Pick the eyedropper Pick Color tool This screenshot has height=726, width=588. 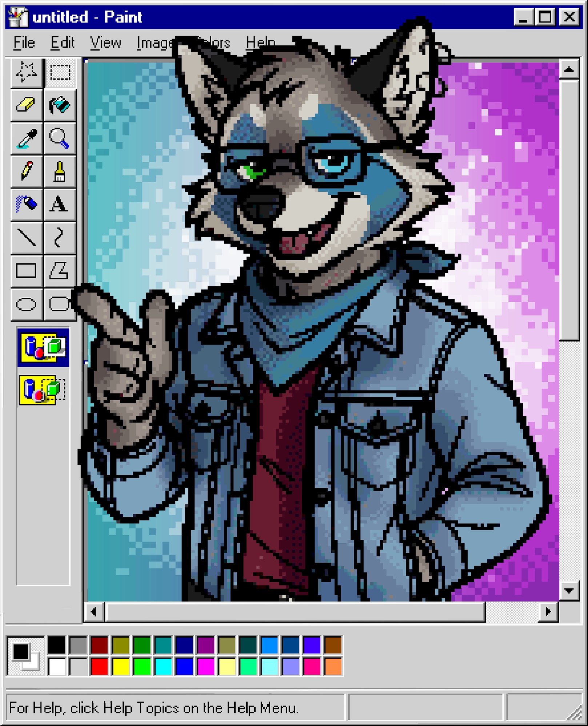26,139
